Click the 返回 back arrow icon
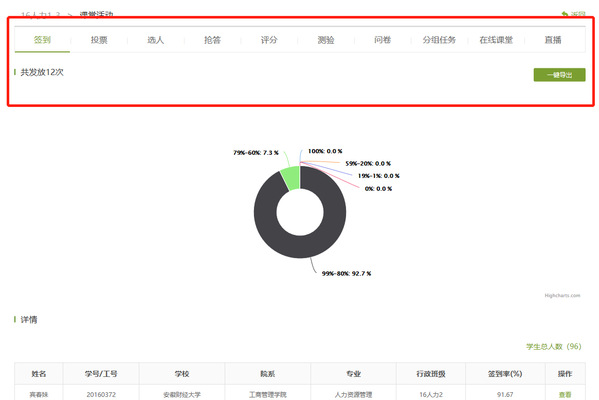The height and width of the screenshot is (400, 599). pos(565,14)
